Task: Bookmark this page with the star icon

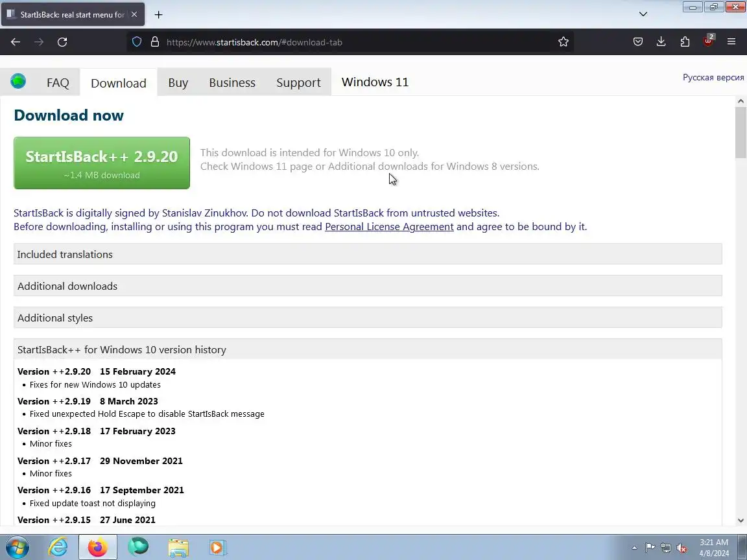Action: click(x=563, y=42)
